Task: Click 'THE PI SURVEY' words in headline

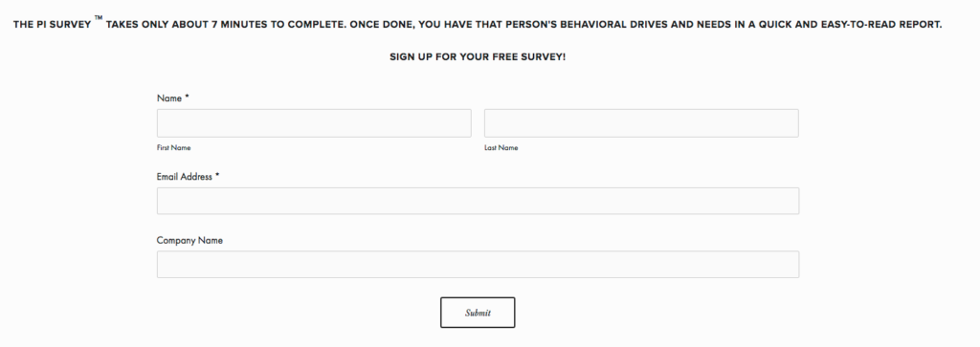Action: pos(52,25)
